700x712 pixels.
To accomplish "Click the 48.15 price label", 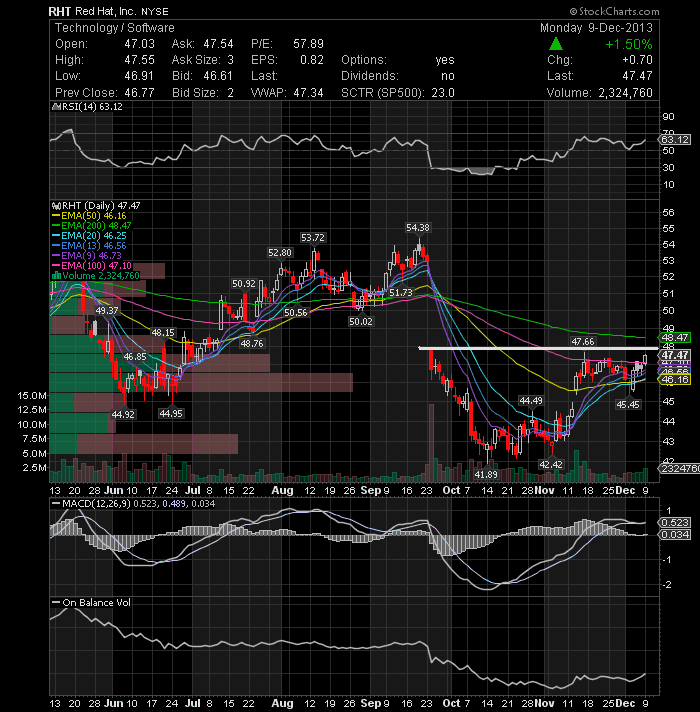I will [x=163, y=333].
